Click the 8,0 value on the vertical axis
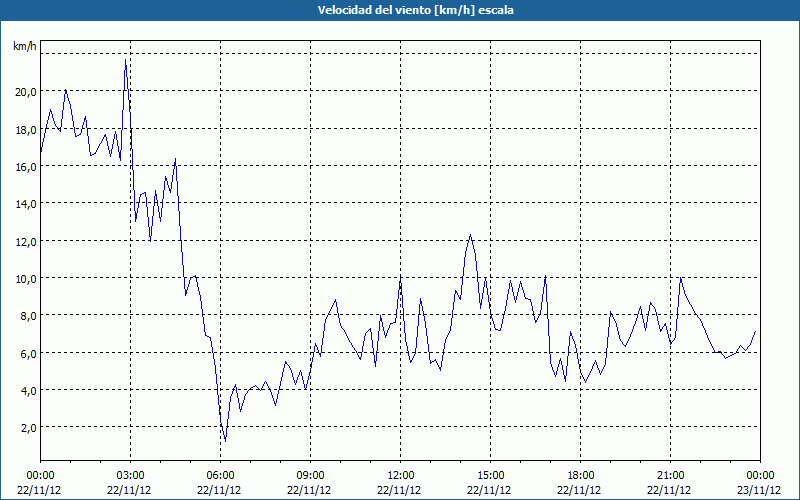The height and width of the screenshot is (500, 800). (x=29, y=316)
